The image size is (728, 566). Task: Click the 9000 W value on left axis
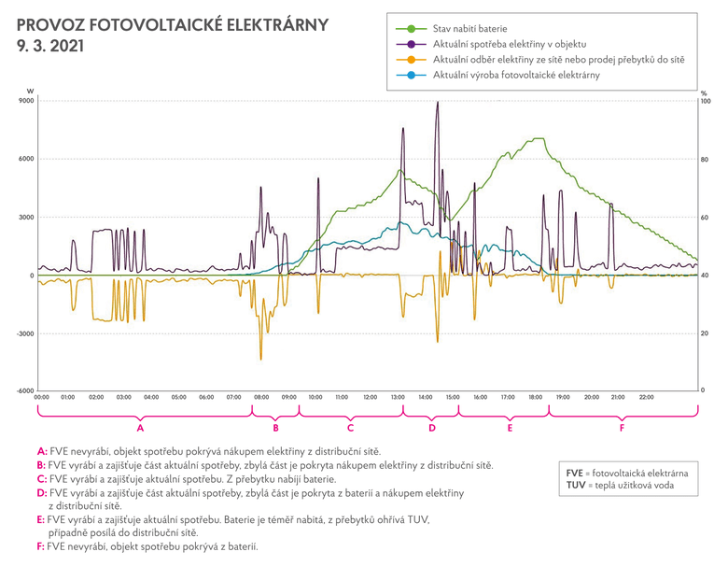[25, 101]
